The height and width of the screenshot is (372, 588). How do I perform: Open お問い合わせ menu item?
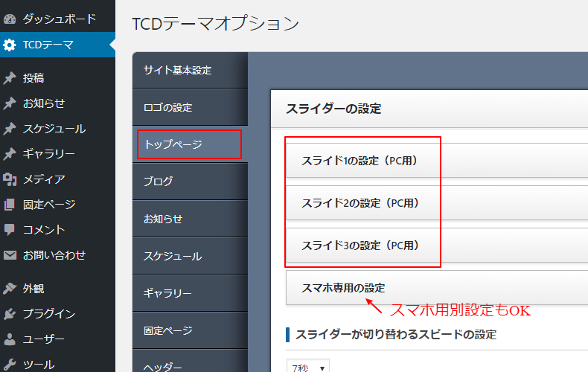coord(58,255)
